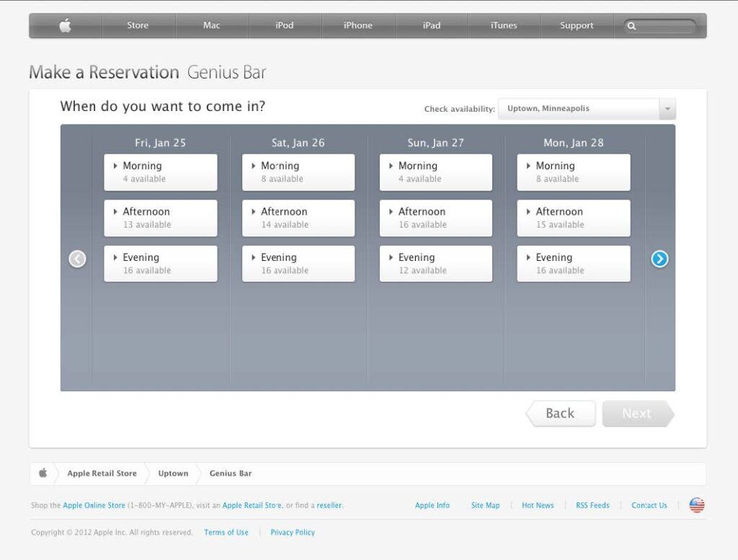Open the Mac menu in the navigation bar
Screen dimensions: 738x560
(211, 26)
